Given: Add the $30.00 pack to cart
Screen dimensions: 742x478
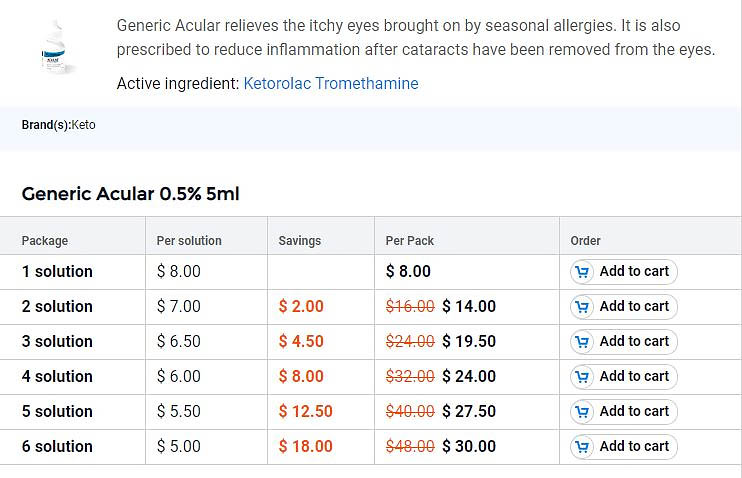Looking at the screenshot, I should point(624,447).
